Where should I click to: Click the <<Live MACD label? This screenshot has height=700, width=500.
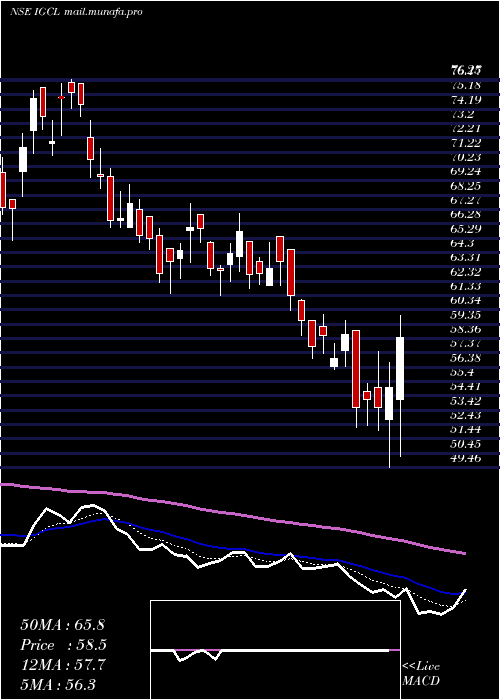pos(421,674)
